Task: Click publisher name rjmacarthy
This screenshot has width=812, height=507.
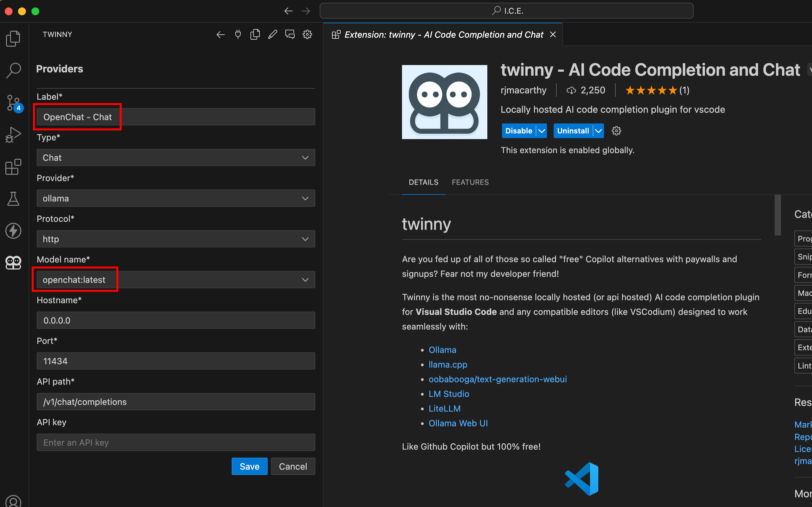Action: pyautogui.click(x=523, y=90)
